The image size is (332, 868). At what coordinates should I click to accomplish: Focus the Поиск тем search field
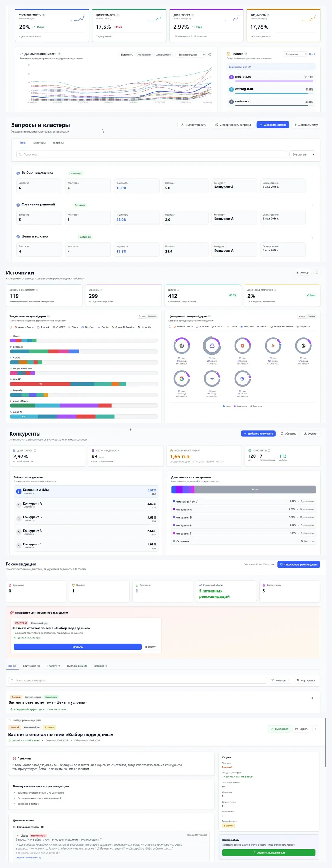click(x=152, y=154)
